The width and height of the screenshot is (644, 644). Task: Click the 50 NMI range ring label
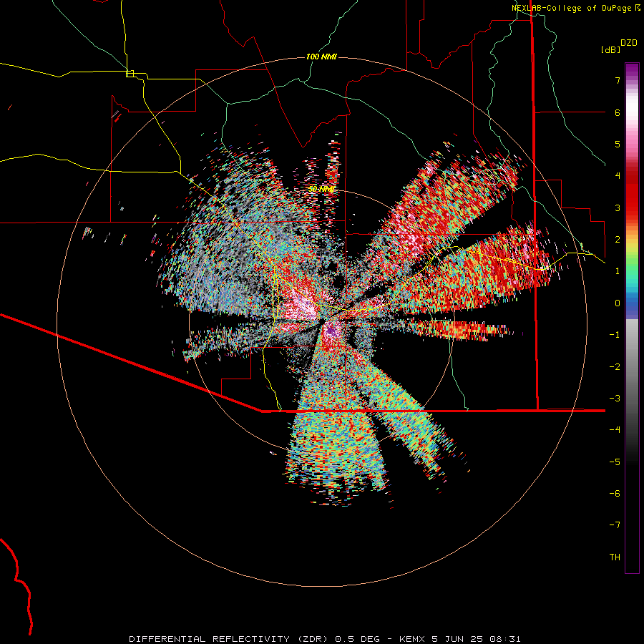coord(321,189)
